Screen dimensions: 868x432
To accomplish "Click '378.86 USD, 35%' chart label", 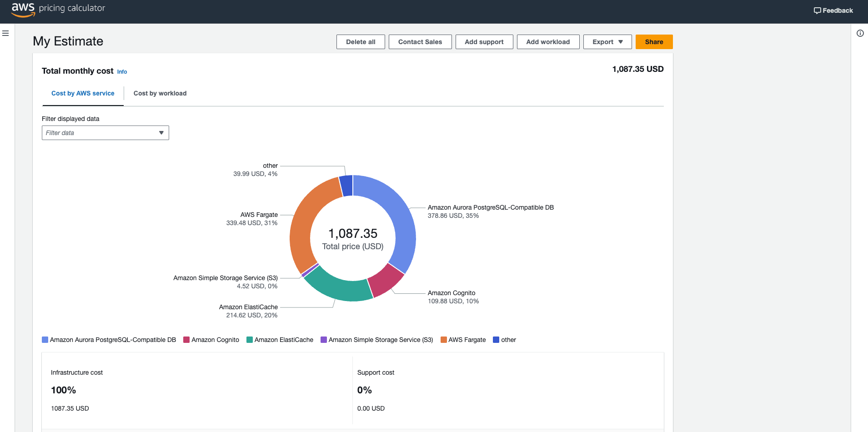I will point(453,216).
